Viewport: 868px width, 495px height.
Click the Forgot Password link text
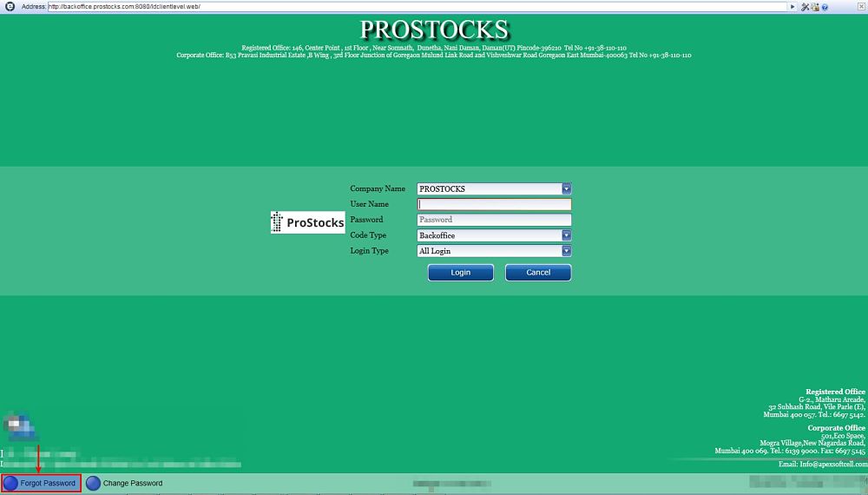(48, 484)
